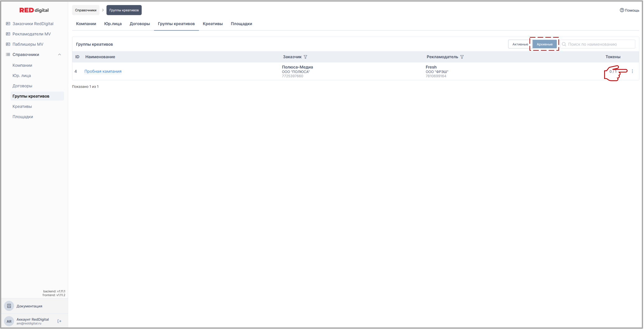Open the three-dot row actions menu

coord(632,71)
